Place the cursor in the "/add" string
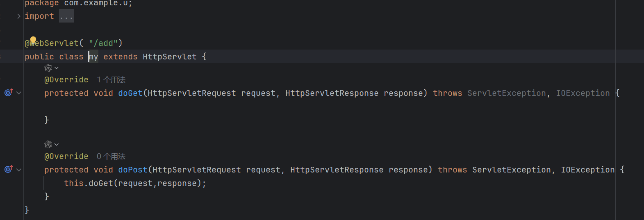Screen dimensions: 644x220 (103, 43)
